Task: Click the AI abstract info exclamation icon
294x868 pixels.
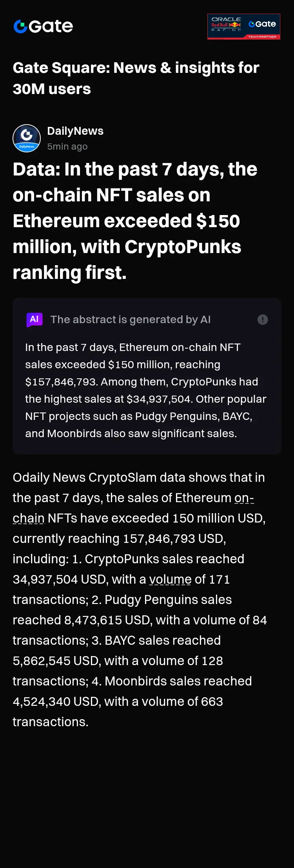Action: pyautogui.click(x=263, y=320)
